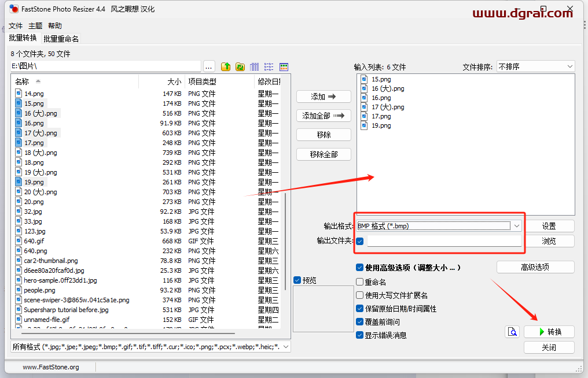
Task: Click the 移除全部 button
Action: 324,154
